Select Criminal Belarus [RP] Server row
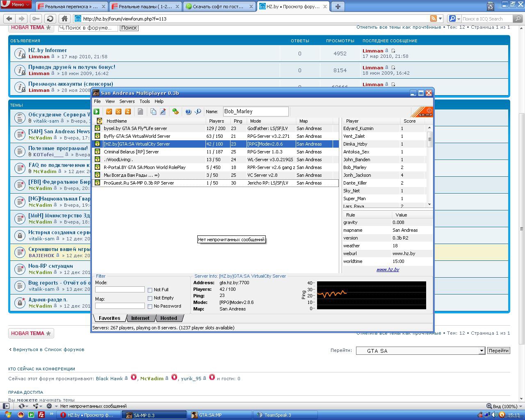525x420 pixels. (x=216, y=152)
